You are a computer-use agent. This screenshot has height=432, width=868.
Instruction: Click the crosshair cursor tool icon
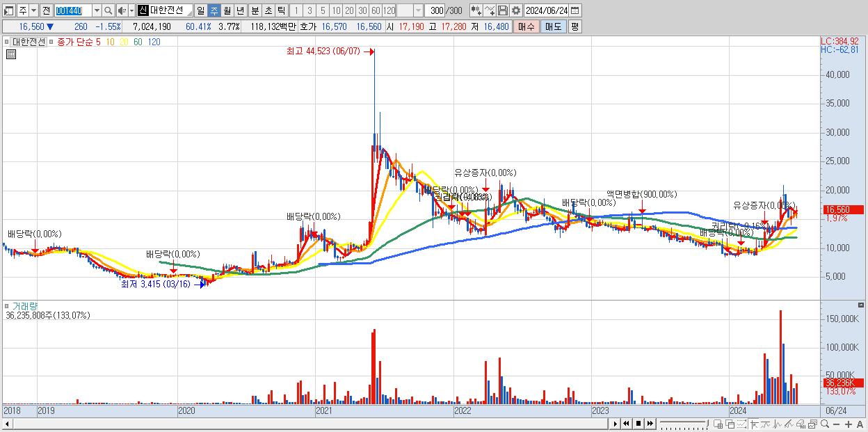tap(753, 424)
